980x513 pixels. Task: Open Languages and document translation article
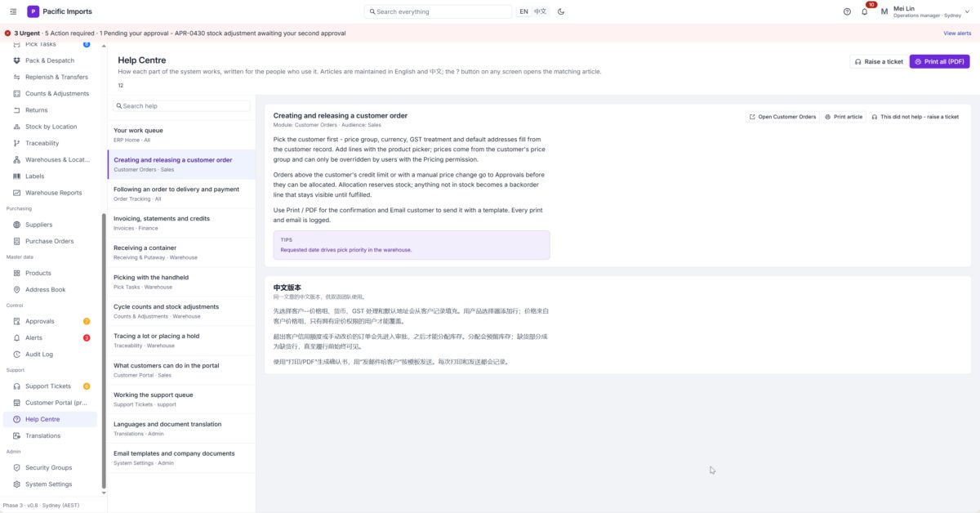[181, 429]
